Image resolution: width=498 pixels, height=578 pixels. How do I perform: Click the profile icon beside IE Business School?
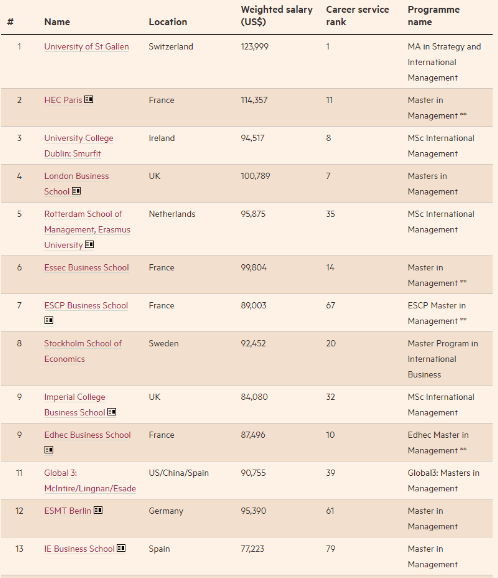coord(121,548)
